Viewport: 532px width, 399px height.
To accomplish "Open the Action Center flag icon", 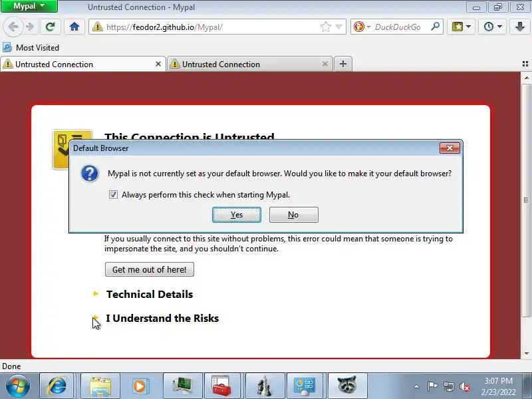I will point(432,386).
